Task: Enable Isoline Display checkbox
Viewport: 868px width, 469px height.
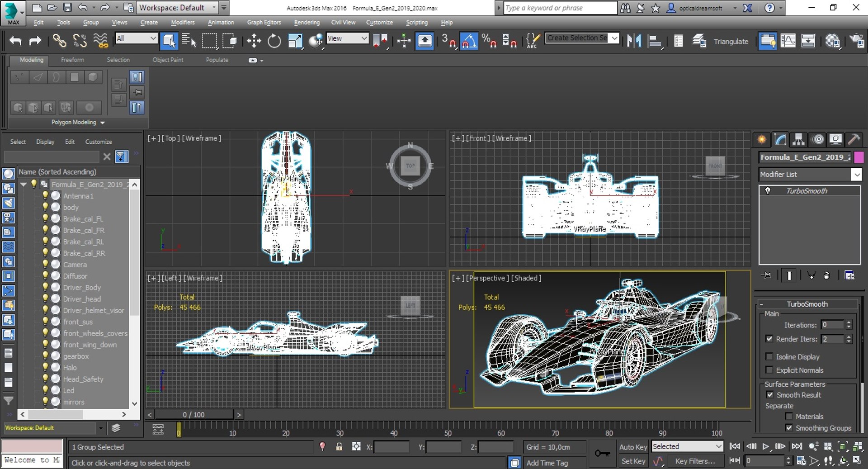Action: (x=769, y=356)
